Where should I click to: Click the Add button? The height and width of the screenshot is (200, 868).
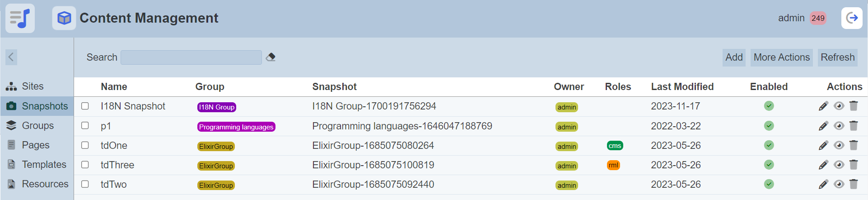734,57
